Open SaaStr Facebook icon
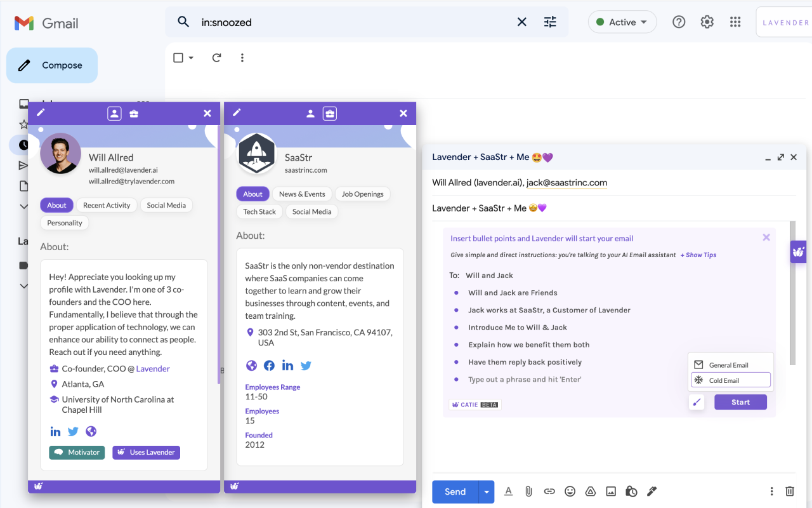Image resolution: width=812 pixels, height=508 pixels. [x=270, y=366]
